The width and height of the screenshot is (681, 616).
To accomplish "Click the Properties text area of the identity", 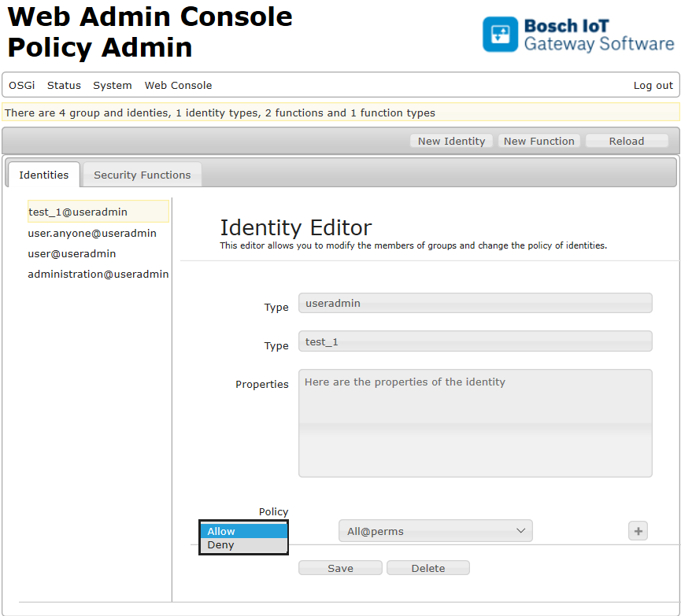I will tap(475, 422).
